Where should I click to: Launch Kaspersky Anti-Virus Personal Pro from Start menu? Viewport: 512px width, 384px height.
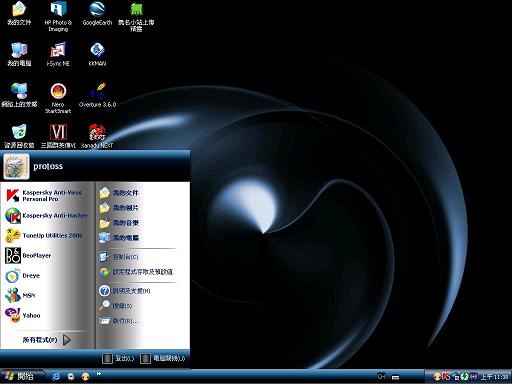tap(45, 196)
